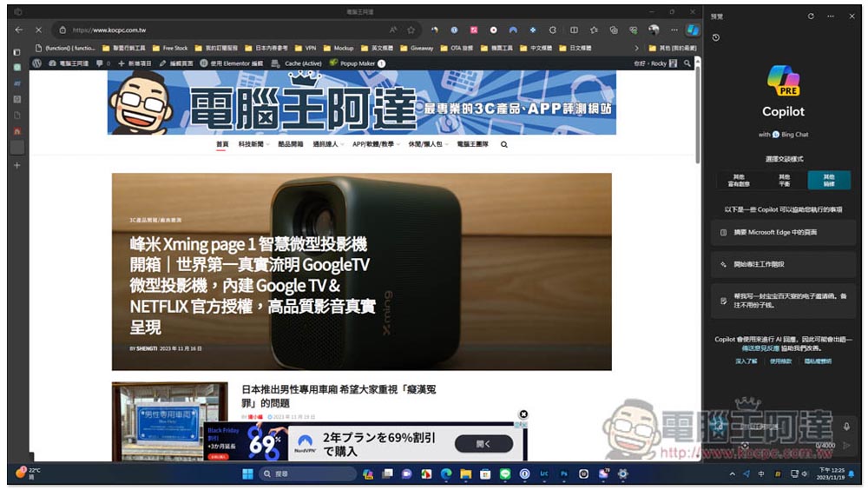Select the precise conversation style
The image size is (868, 490).
point(829,180)
